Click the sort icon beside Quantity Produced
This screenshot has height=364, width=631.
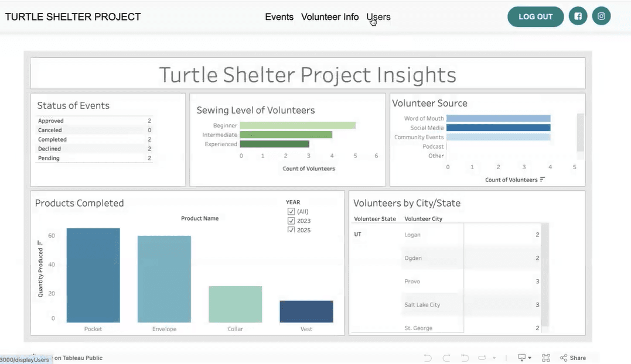[40, 243]
